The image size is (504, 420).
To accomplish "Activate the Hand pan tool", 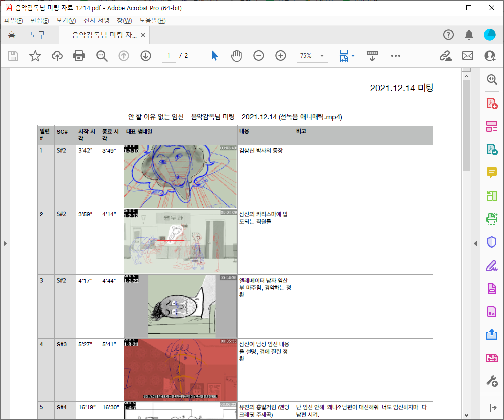I will click(236, 56).
